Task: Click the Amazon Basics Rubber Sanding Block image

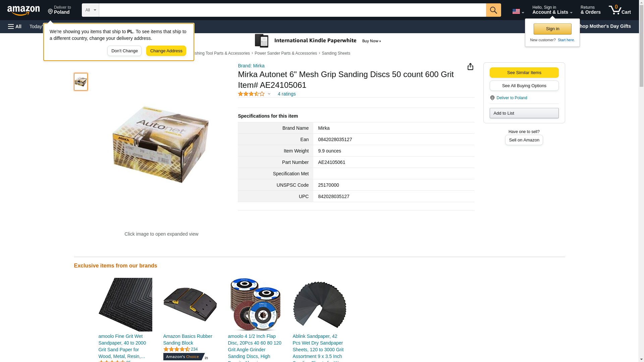Action: (x=190, y=305)
